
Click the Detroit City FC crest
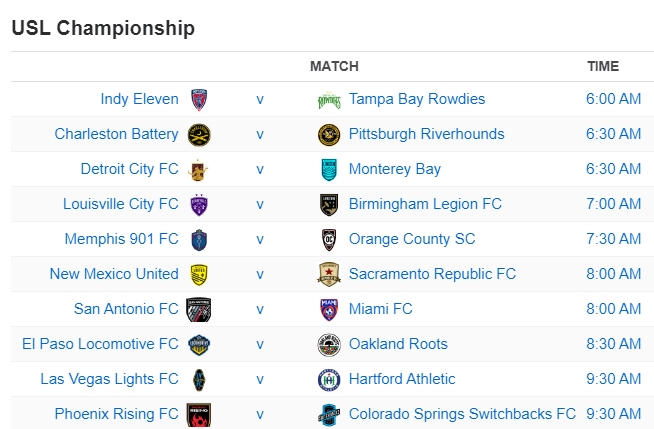point(198,170)
